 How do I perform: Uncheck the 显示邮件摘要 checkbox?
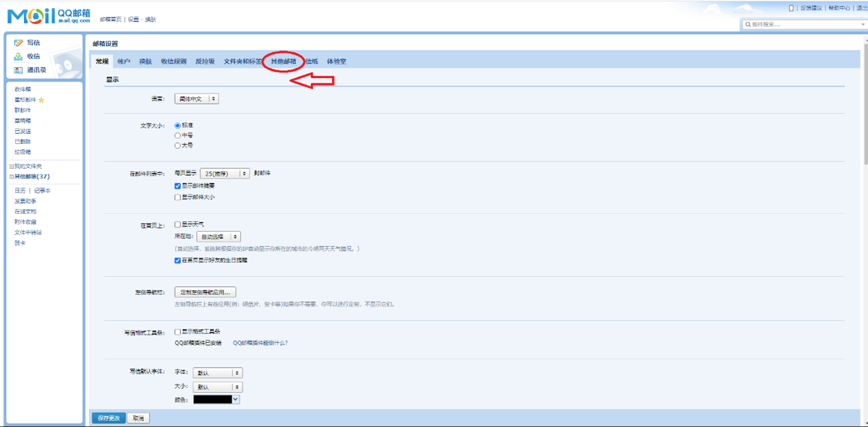(177, 186)
